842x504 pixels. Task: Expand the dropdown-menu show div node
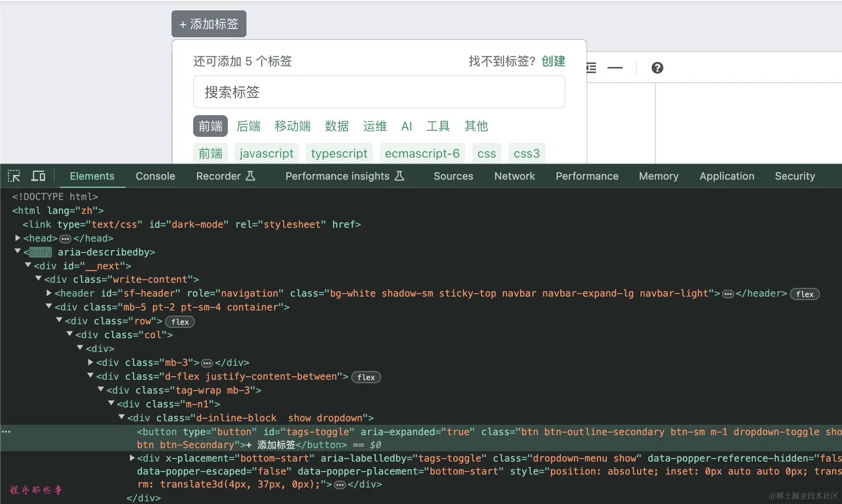pyautogui.click(x=132, y=458)
